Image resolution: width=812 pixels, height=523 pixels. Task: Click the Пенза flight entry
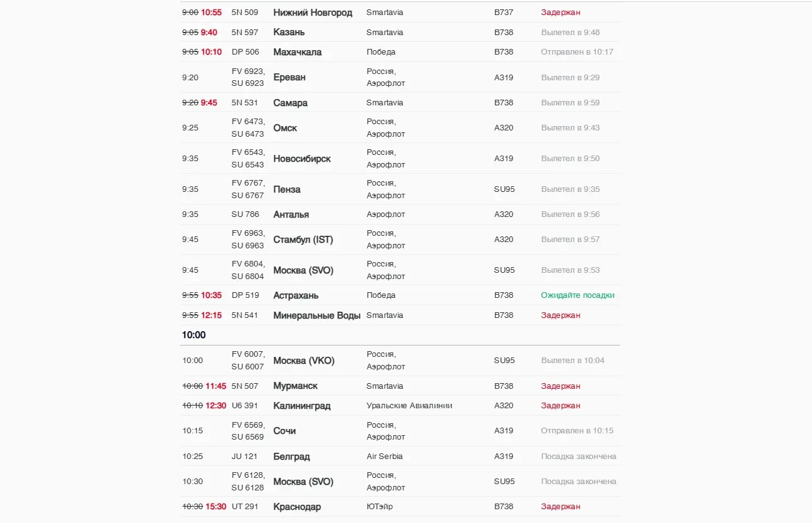click(x=400, y=189)
